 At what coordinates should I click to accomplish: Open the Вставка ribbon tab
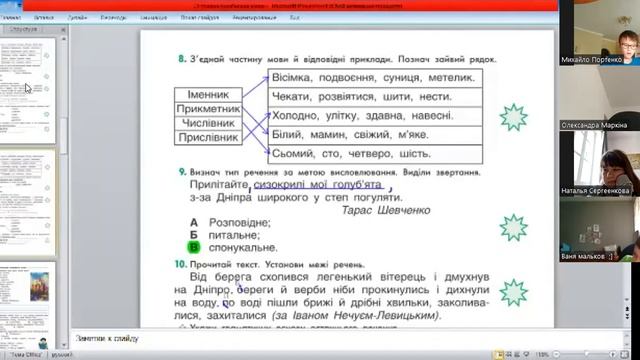tap(44, 18)
